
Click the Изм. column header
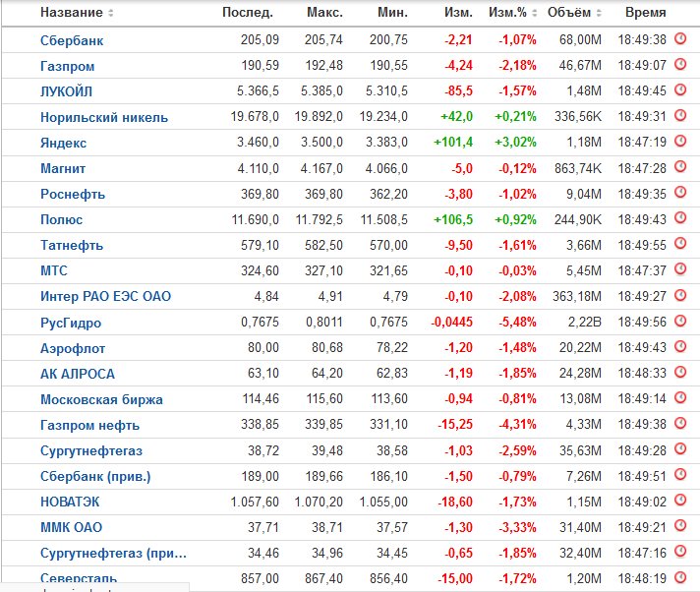pos(458,13)
